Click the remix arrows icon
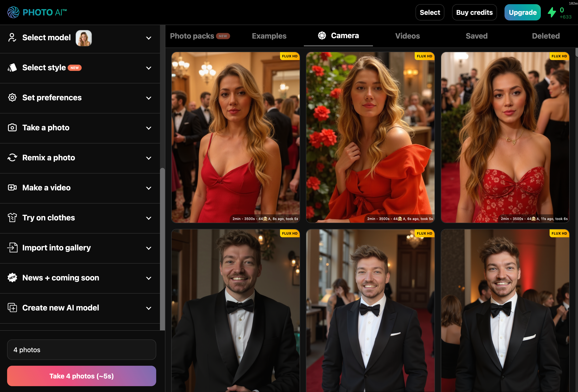Image resolution: width=578 pixels, height=392 pixels. (x=12, y=158)
